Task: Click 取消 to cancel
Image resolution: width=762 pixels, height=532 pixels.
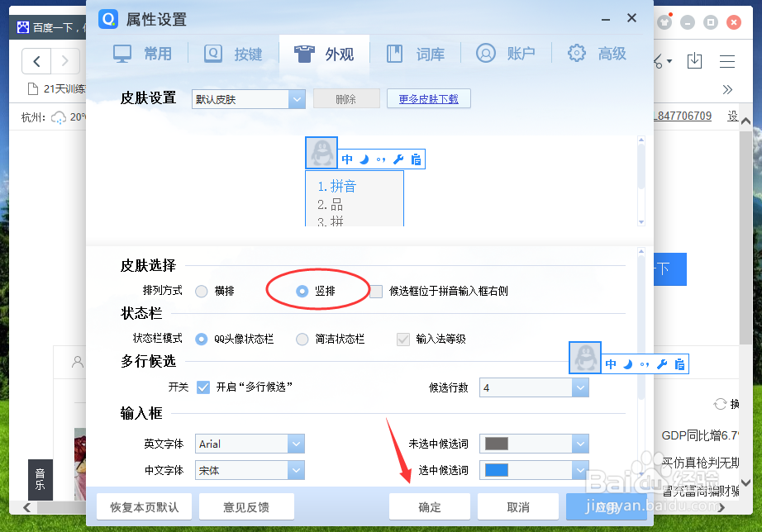Action: (x=518, y=506)
